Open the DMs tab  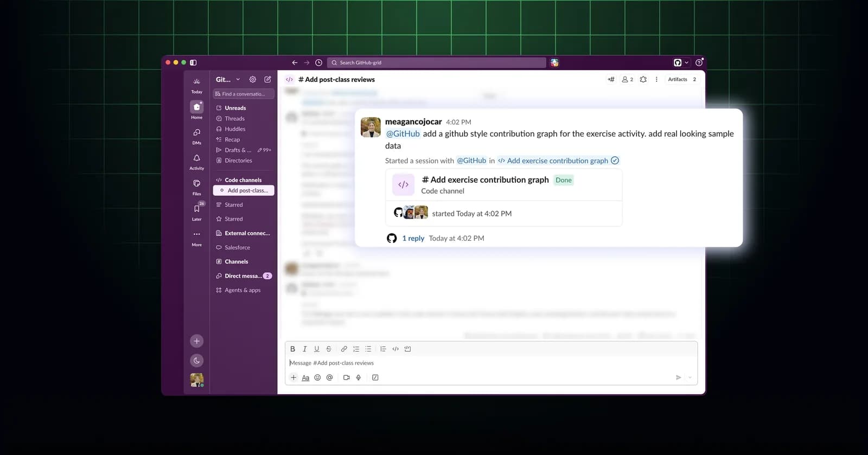pos(196,136)
